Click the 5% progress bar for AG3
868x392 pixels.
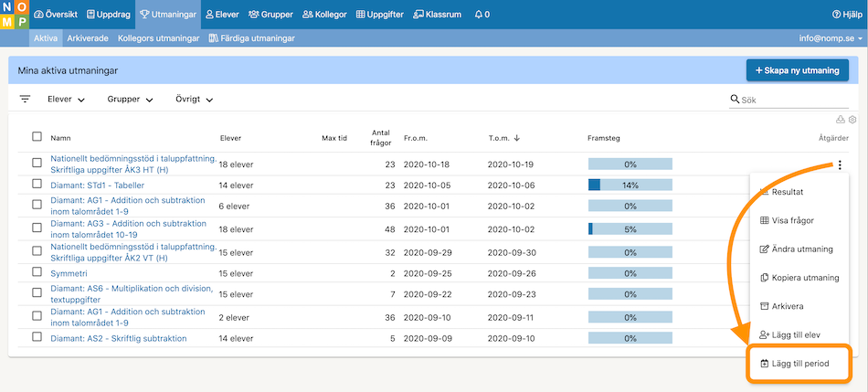click(630, 228)
